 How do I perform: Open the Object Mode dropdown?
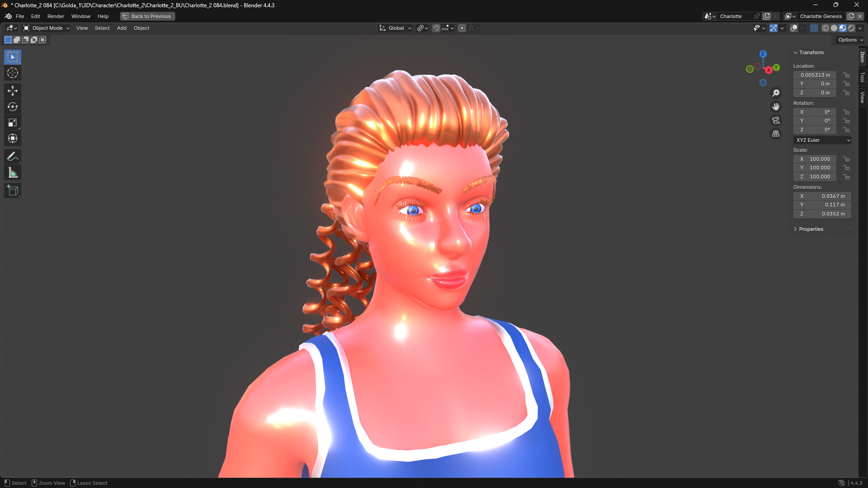pyautogui.click(x=45, y=28)
